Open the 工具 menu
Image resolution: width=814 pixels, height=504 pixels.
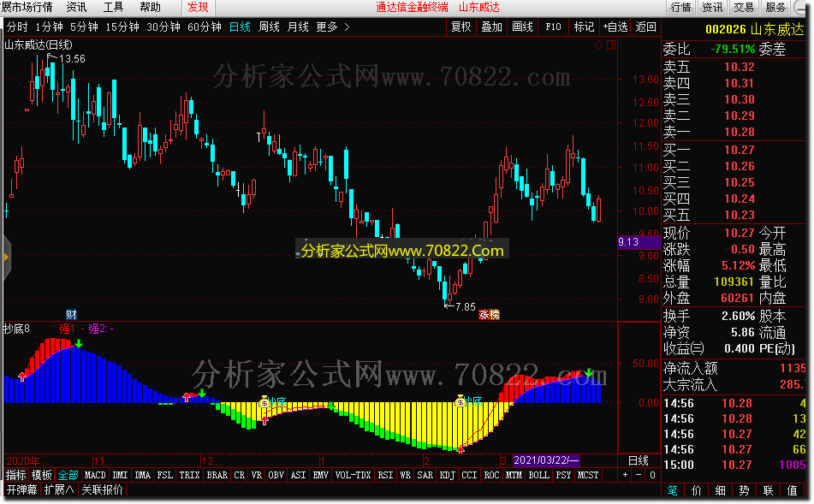pyautogui.click(x=113, y=7)
